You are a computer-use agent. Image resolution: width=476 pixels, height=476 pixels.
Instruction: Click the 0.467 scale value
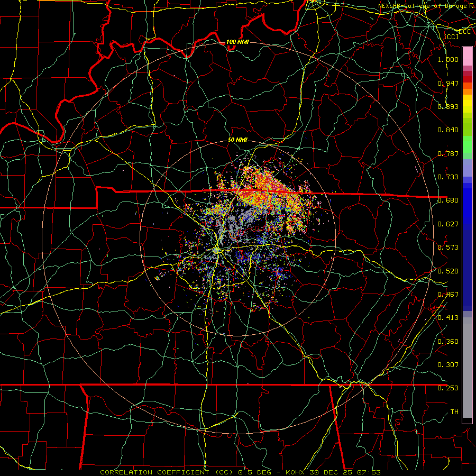point(448,295)
